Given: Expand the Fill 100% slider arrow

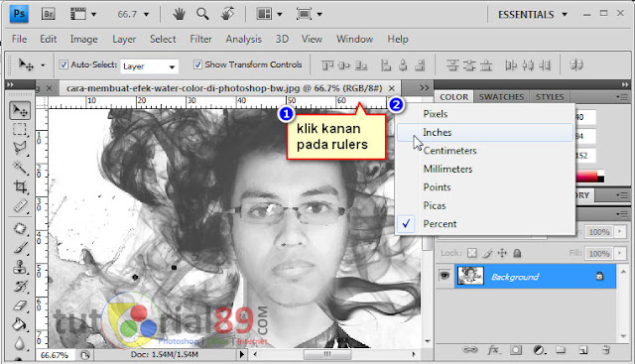Looking at the screenshot, I should (619, 253).
